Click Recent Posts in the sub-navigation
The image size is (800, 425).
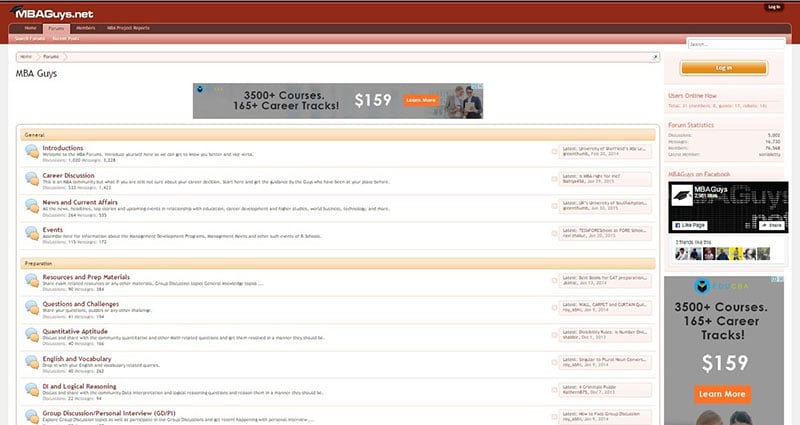(x=66, y=39)
